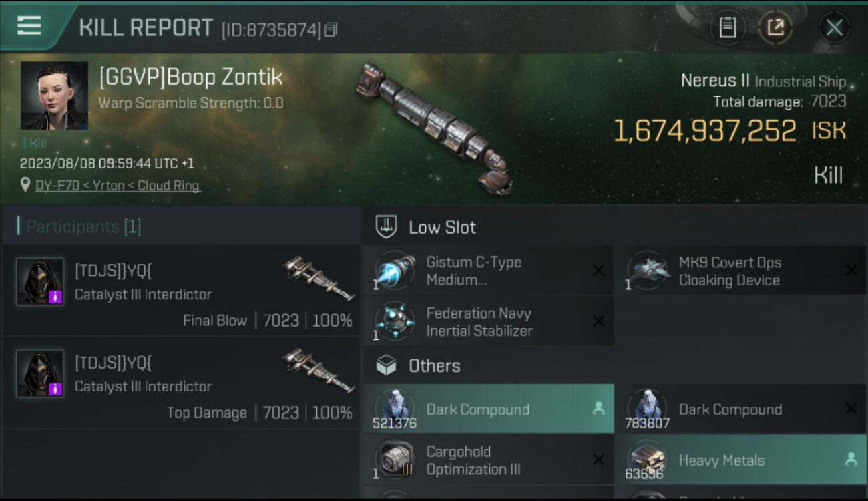Screen dimensions: 868x501
Task: Open the final blow Catalyst III Interdictor entry
Action: [182, 290]
